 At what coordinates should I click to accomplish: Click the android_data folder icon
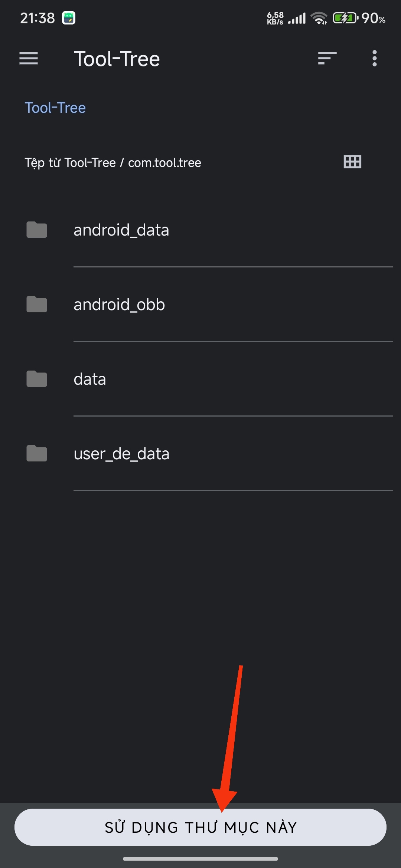(37, 230)
